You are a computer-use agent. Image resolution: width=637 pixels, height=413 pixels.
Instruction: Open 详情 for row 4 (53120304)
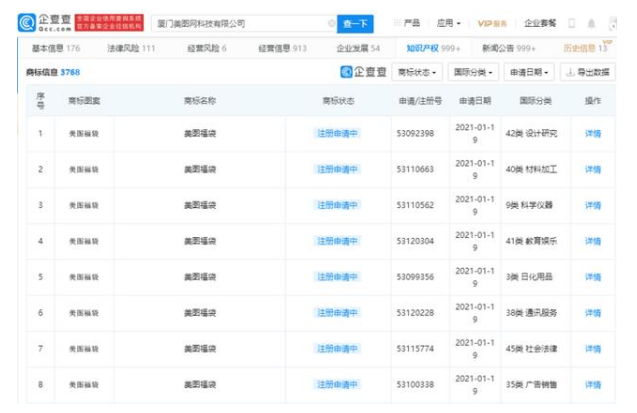pos(593,241)
